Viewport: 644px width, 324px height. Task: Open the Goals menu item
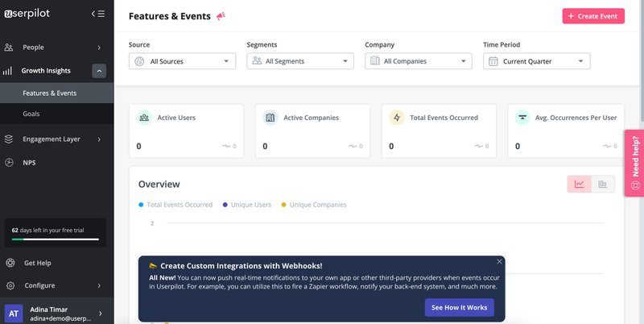coord(31,114)
